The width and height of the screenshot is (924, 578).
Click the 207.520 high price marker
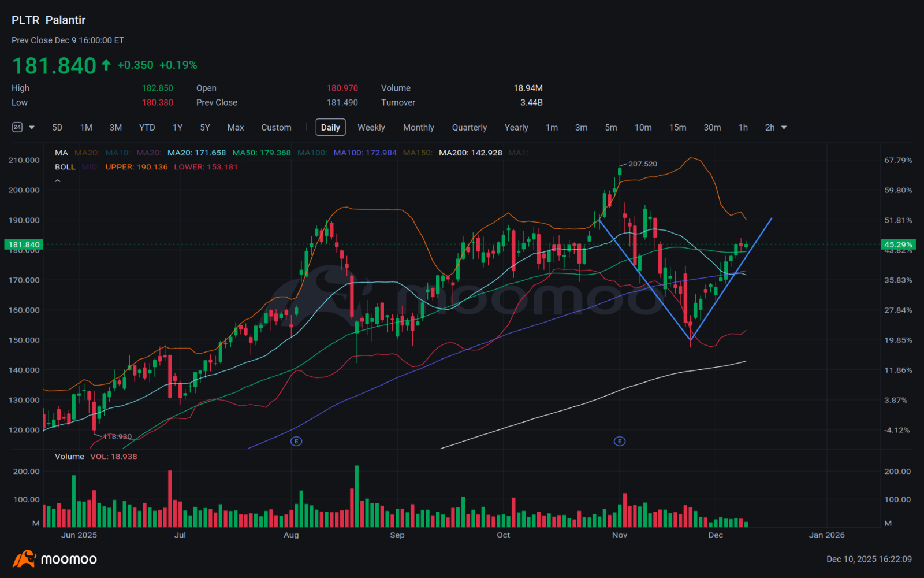643,164
